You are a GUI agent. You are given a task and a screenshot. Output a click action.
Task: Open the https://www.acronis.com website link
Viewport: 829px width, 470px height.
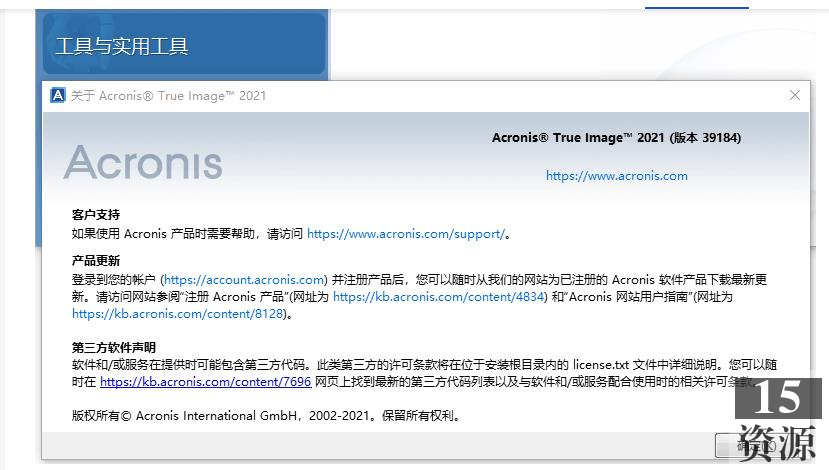click(616, 176)
